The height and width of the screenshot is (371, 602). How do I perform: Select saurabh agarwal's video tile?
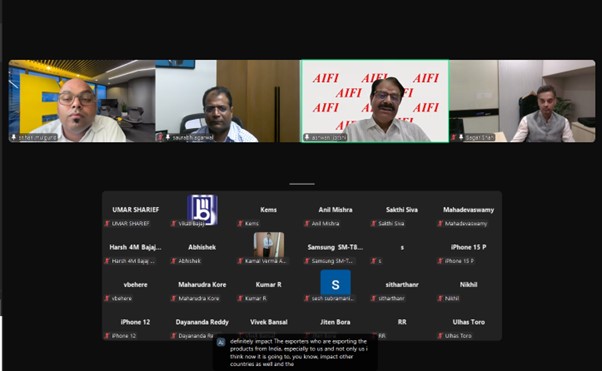(227, 101)
